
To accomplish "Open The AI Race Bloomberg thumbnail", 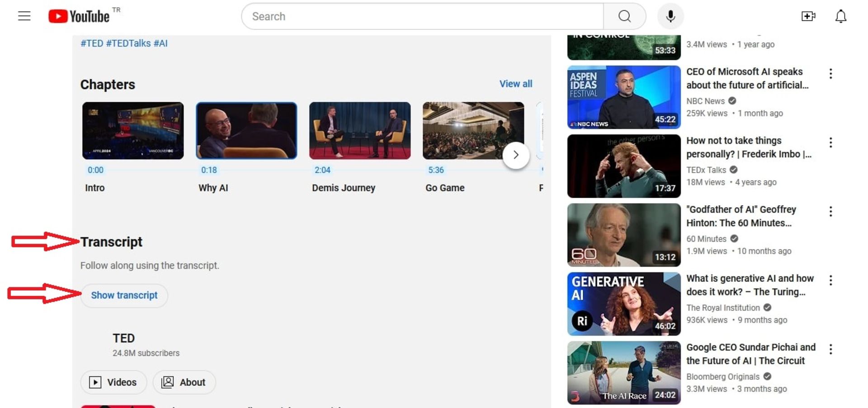I will pyautogui.click(x=624, y=372).
